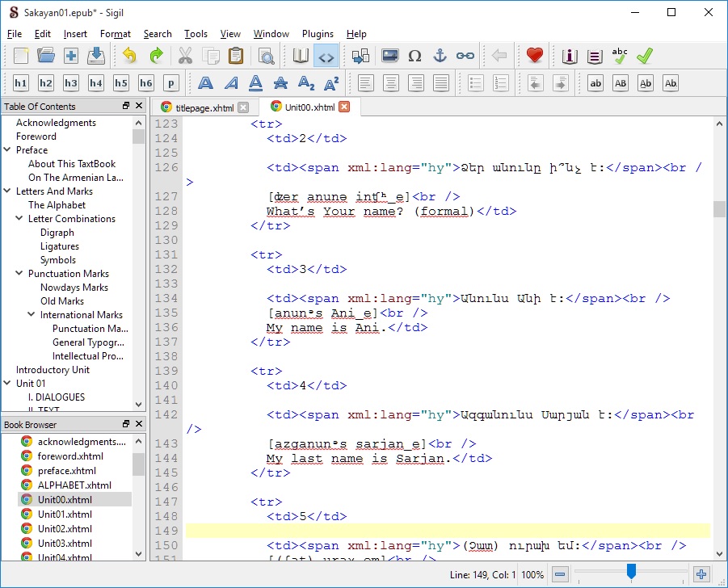Collapse the International Marks node
The image size is (728, 588).
pyautogui.click(x=32, y=315)
